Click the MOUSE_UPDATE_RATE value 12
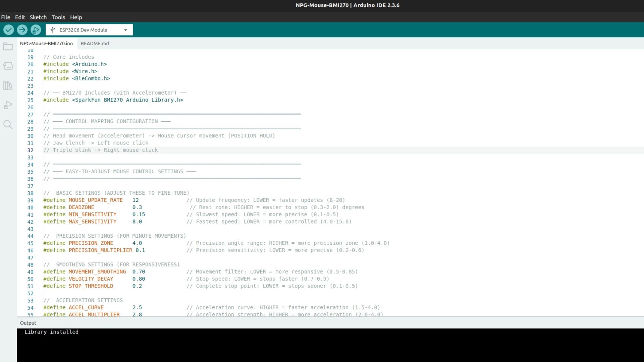The image size is (644, 362). click(x=136, y=200)
